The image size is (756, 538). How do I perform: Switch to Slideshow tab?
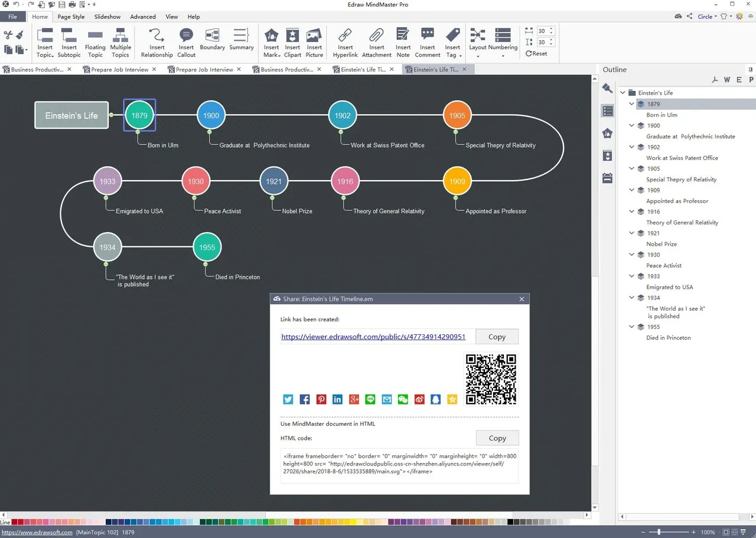tap(107, 17)
